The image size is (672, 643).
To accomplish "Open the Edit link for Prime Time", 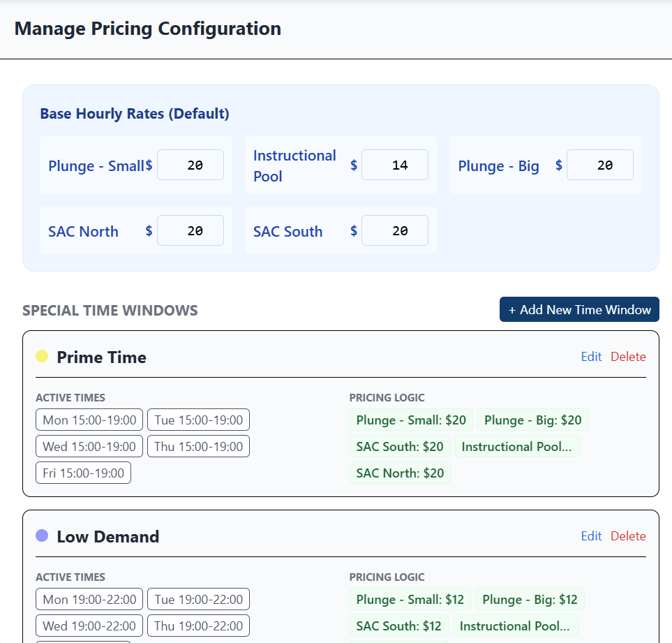I will pyautogui.click(x=591, y=357).
